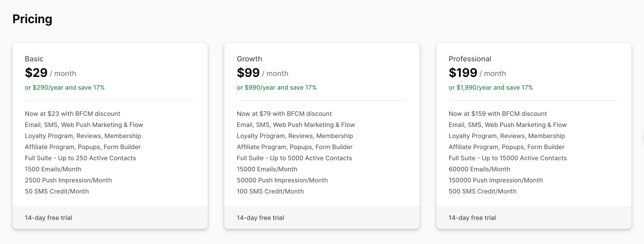
Task: Click Basic plan's 250 Active Contacts line
Action: 80,158
